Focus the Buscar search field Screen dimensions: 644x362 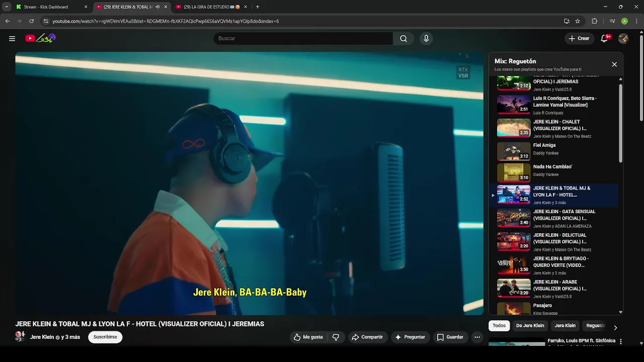point(303,38)
